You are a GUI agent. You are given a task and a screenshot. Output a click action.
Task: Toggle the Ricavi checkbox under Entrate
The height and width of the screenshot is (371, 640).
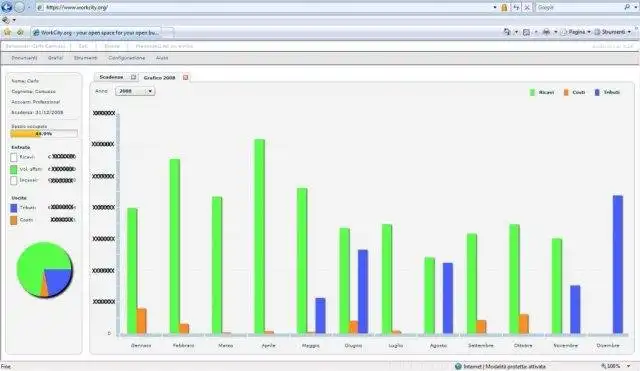pos(14,157)
